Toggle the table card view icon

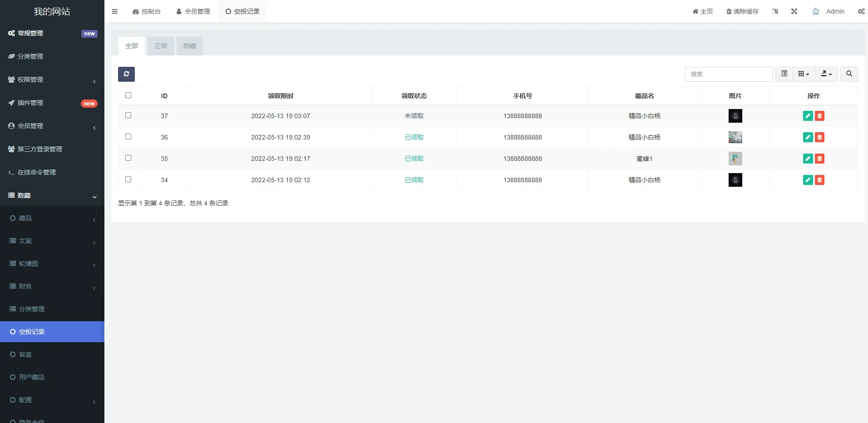coord(784,74)
